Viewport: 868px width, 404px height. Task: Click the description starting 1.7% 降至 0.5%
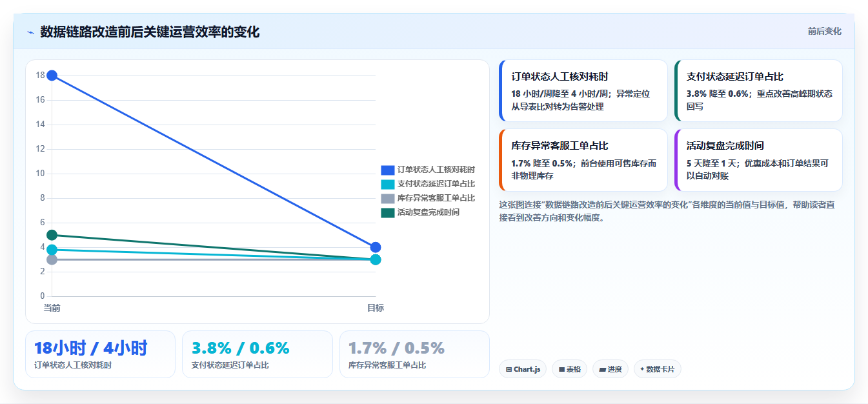click(x=583, y=170)
